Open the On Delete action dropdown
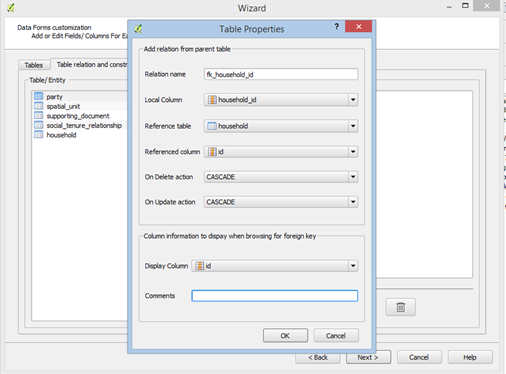Viewport: 506px width, 374px height. tap(353, 177)
